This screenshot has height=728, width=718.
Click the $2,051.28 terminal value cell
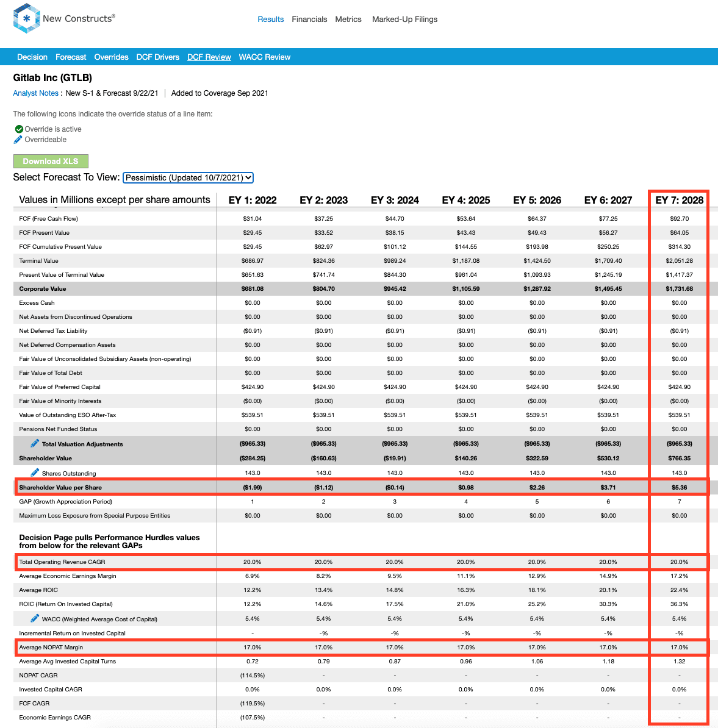(680, 261)
